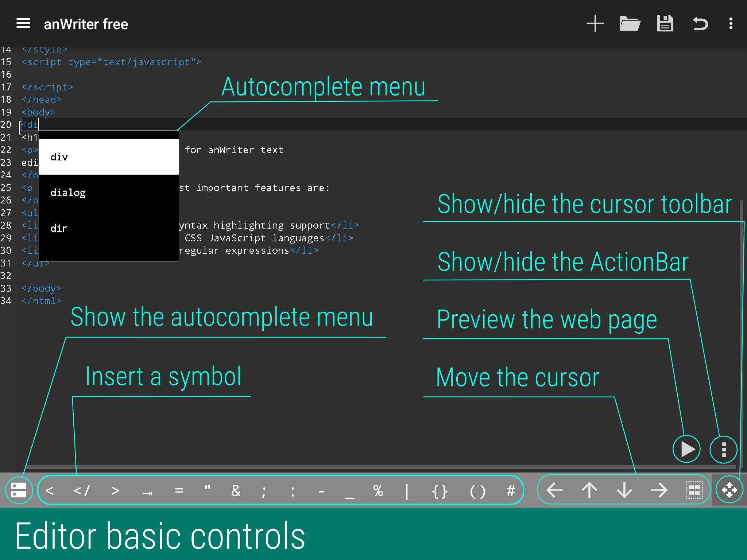The height and width of the screenshot is (560, 747).
Task: Insert a colon
Action: (293, 491)
